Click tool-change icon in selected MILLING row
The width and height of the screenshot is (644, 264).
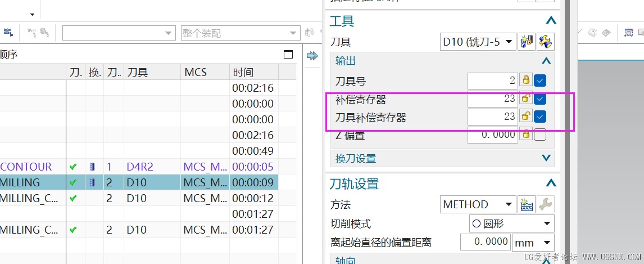click(x=92, y=182)
